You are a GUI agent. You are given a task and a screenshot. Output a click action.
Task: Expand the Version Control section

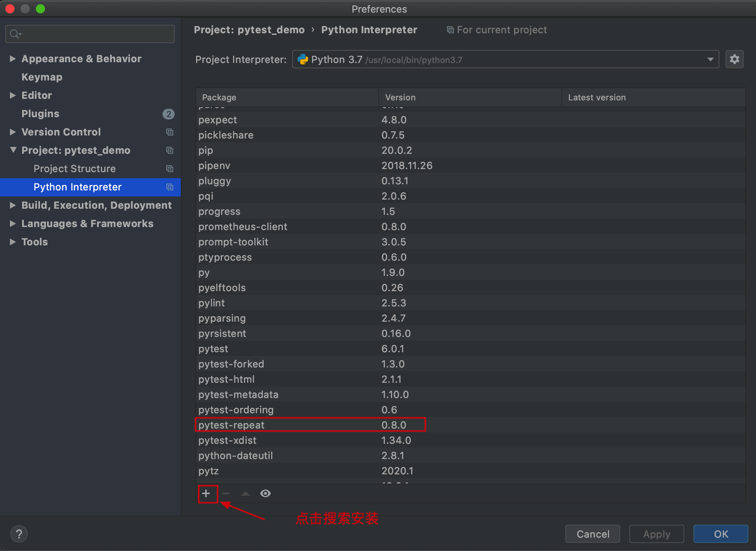tap(13, 132)
